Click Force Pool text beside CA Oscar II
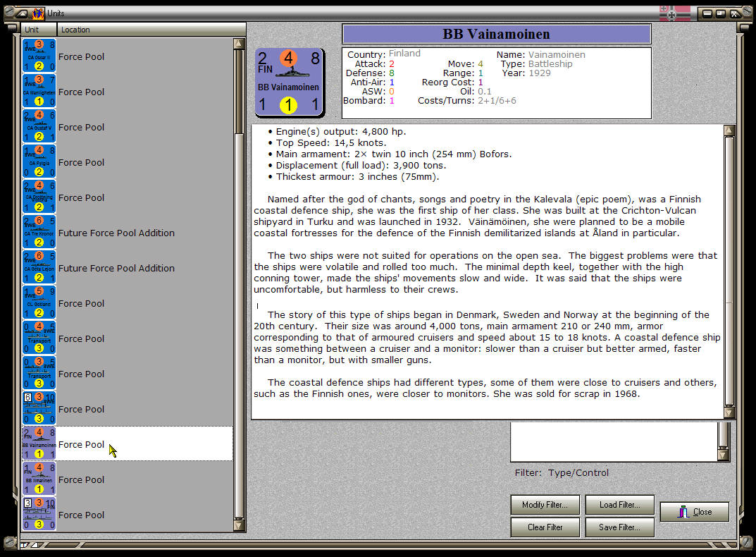756x557 pixels. coord(81,56)
